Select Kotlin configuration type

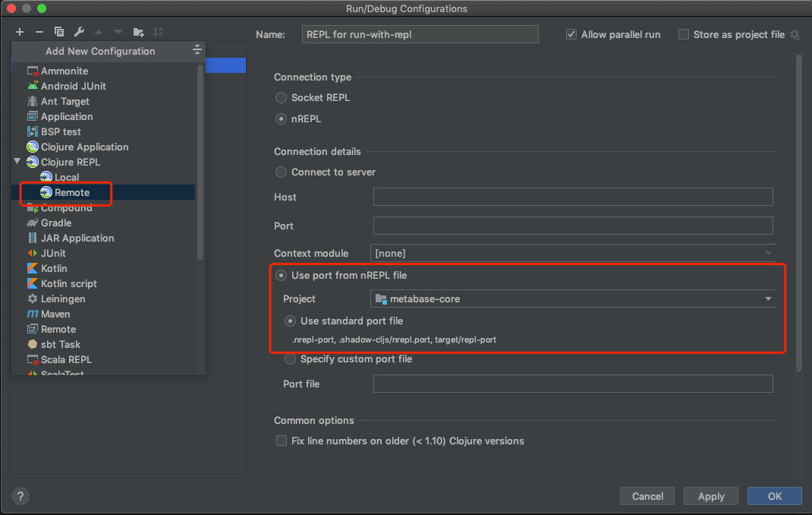(54, 268)
